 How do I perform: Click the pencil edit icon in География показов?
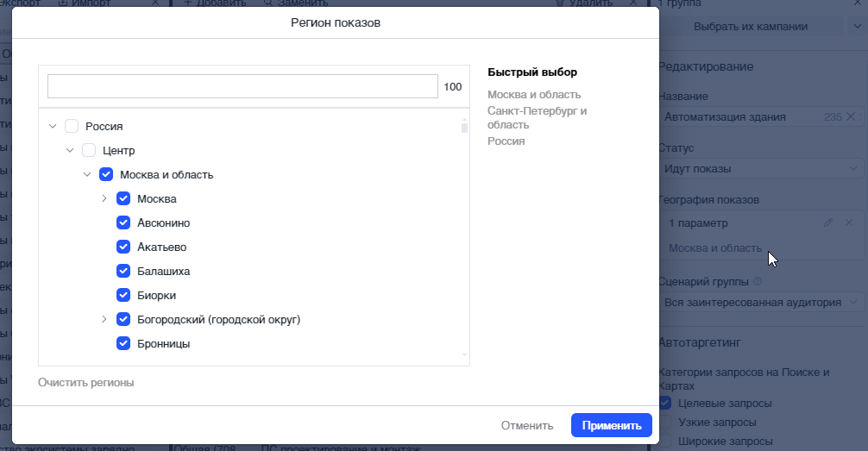click(x=828, y=222)
